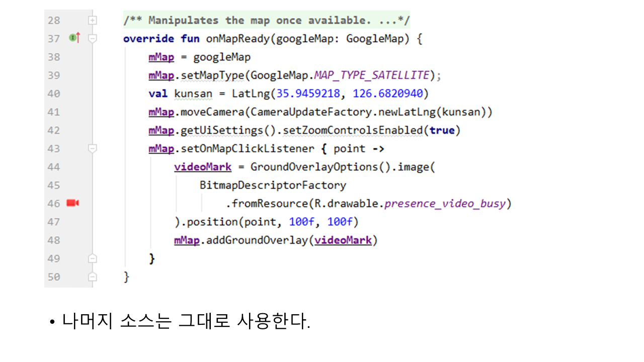Click the 'true' keyword argument
The image size is (644, 362).
click(442, 130)
